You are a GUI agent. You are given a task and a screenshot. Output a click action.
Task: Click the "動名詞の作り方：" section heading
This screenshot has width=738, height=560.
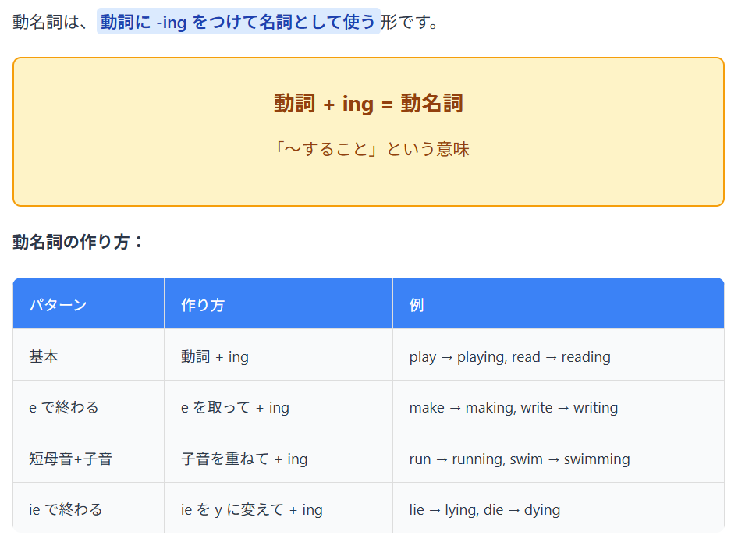(x=79, y=242)
